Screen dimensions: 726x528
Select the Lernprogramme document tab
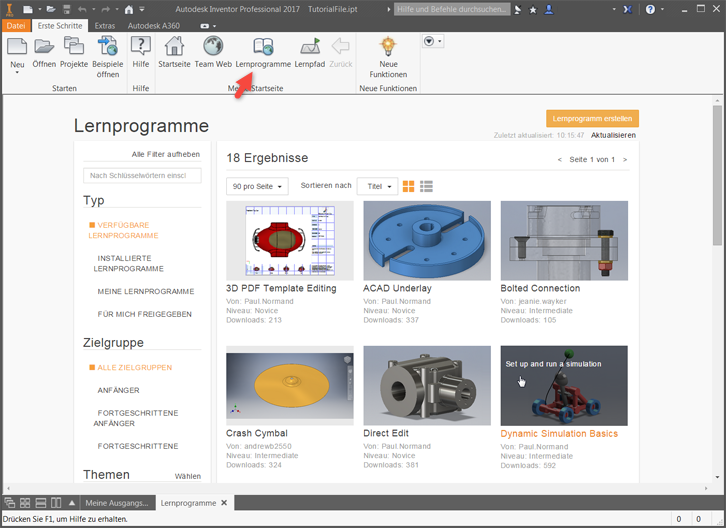[188, 503]
